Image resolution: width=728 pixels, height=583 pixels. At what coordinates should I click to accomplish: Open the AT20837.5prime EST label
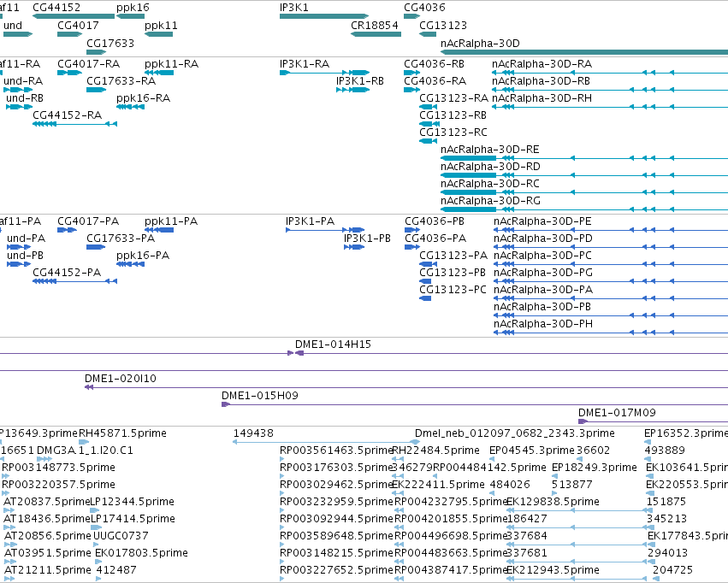point(46,502)
